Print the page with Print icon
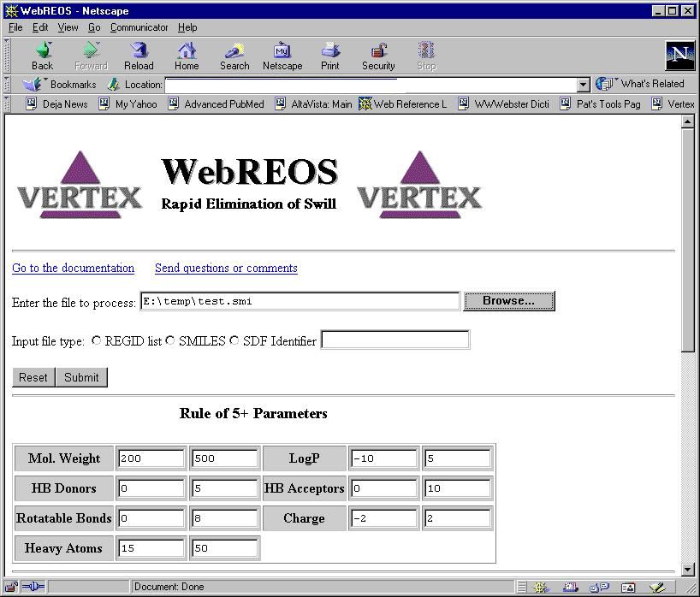700x597 pixels. (x=330, y=56)
